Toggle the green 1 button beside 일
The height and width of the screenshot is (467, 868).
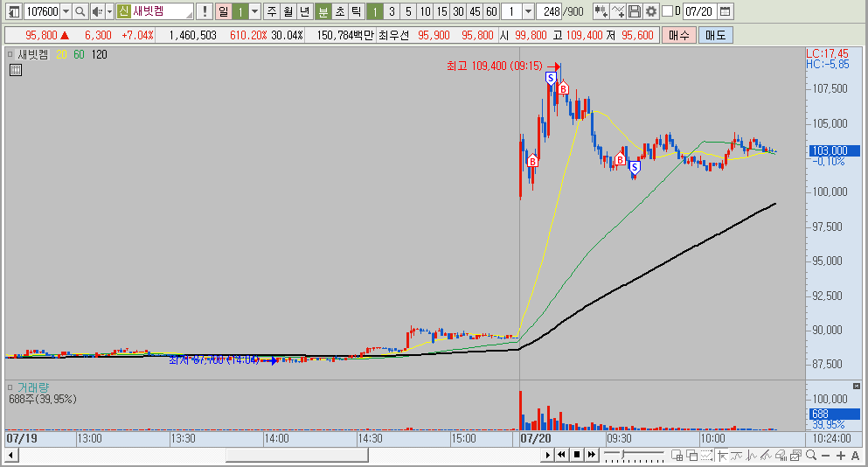[x=240, y=11]
